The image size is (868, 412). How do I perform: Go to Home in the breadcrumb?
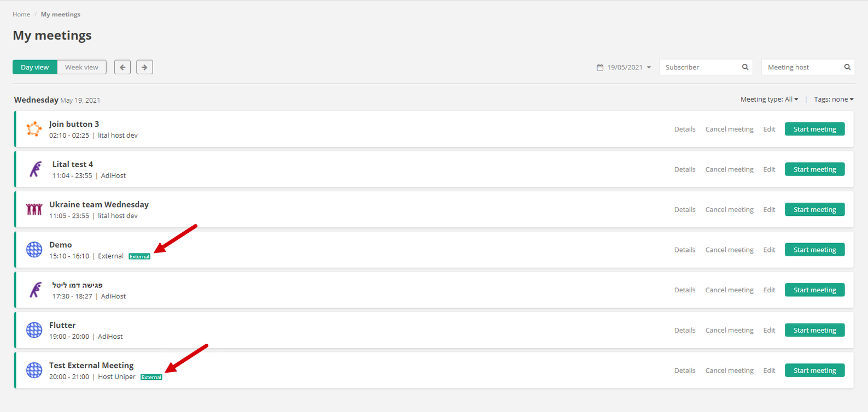pos(21,14)
